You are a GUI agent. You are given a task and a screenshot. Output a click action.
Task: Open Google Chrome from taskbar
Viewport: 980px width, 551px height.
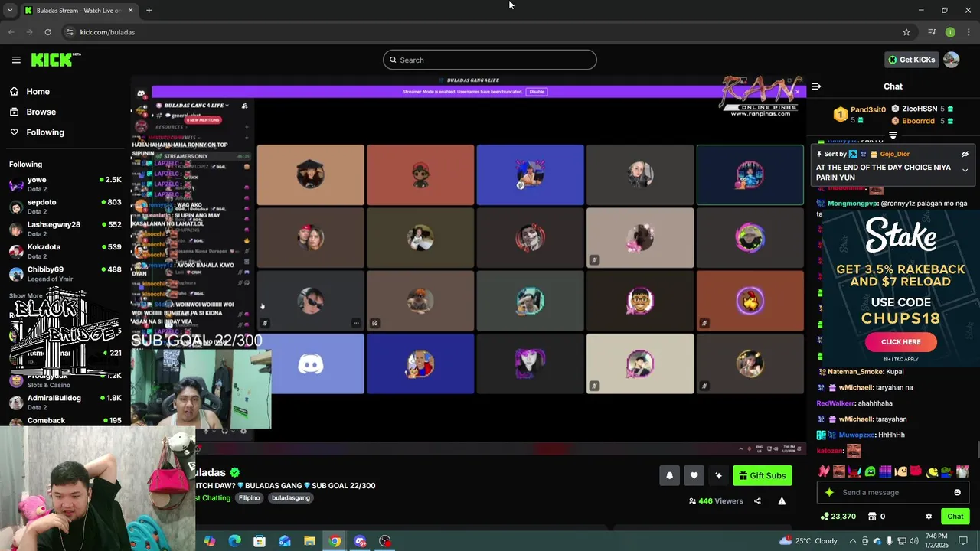(x=335, y=541)
